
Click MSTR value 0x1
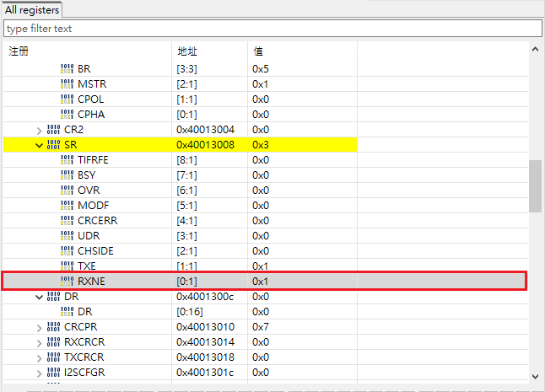[261, 84]
